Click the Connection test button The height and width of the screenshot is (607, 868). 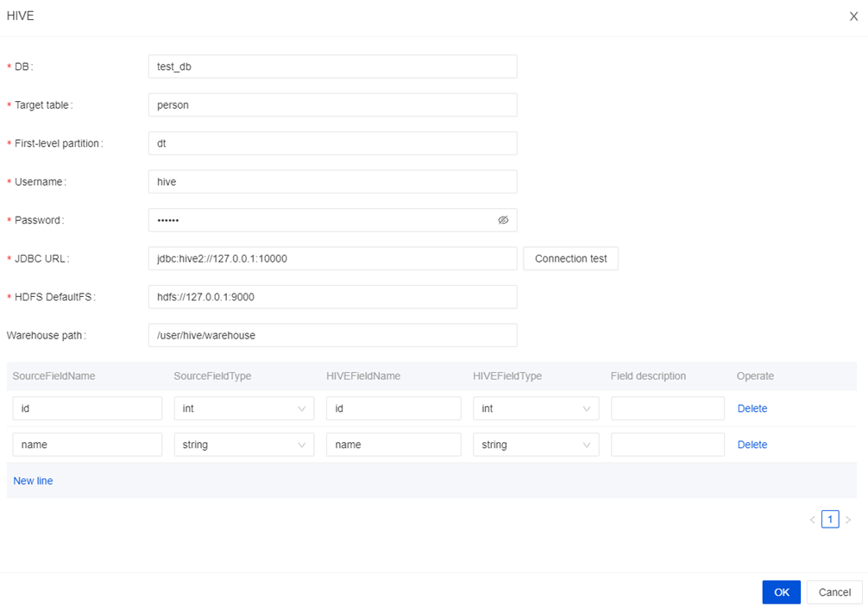(x=570, y=258)
